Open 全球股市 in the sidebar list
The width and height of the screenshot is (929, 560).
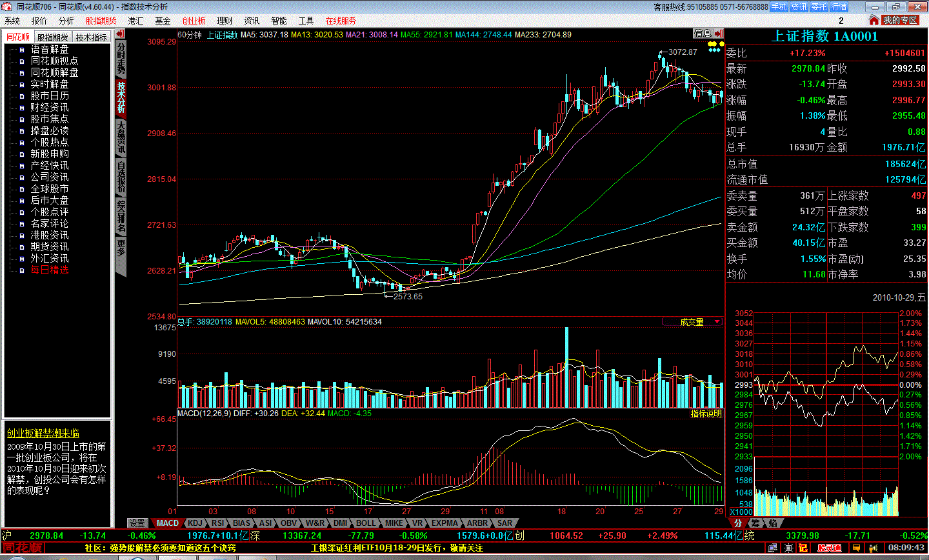coord(50,189)
